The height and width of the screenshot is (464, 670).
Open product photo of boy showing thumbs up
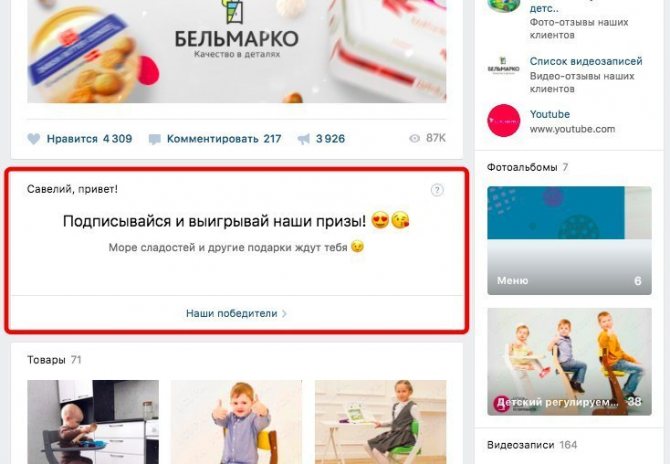pos(236,422)
